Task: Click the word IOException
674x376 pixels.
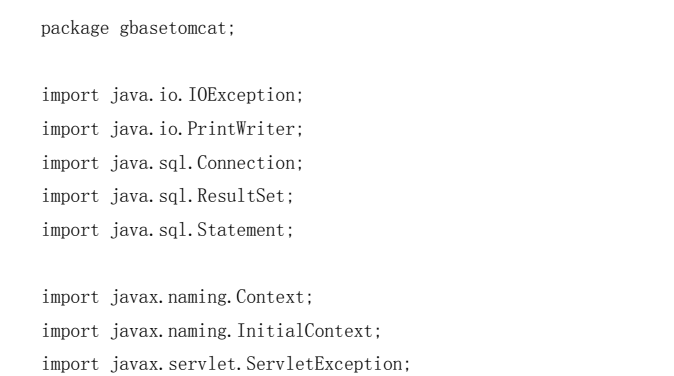Action: pos(242,95)
